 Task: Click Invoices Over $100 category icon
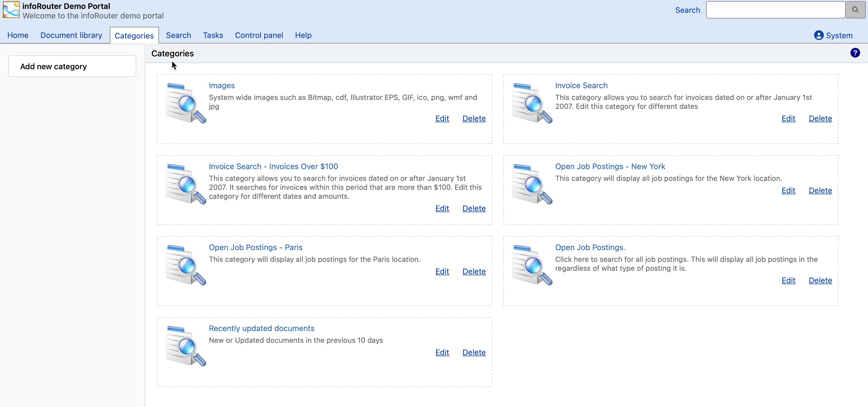pos(186,184)
